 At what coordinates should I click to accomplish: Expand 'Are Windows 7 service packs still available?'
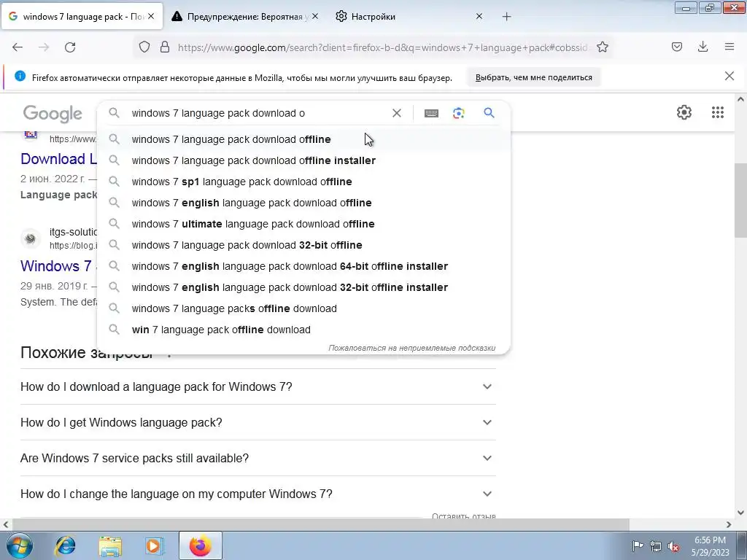(258, 458)
